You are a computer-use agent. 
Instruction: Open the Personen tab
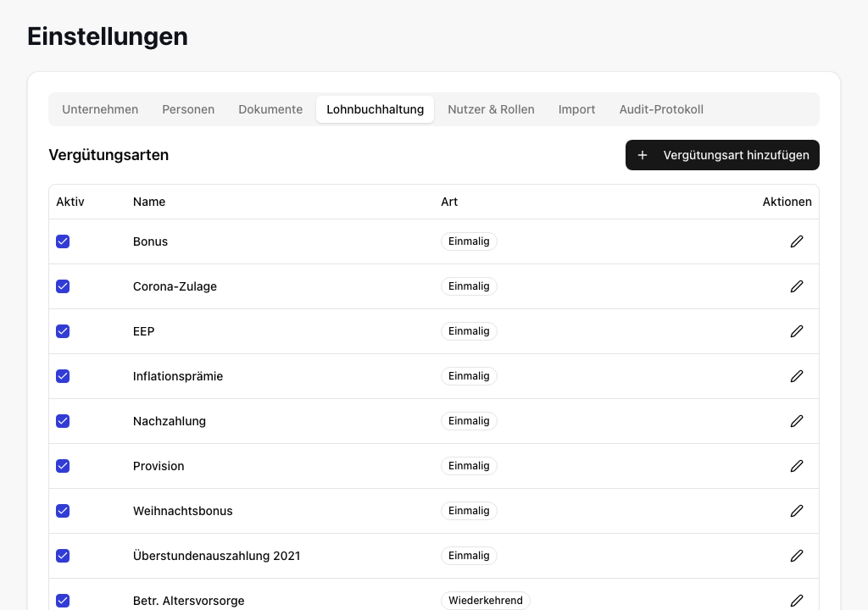point(188,109)
